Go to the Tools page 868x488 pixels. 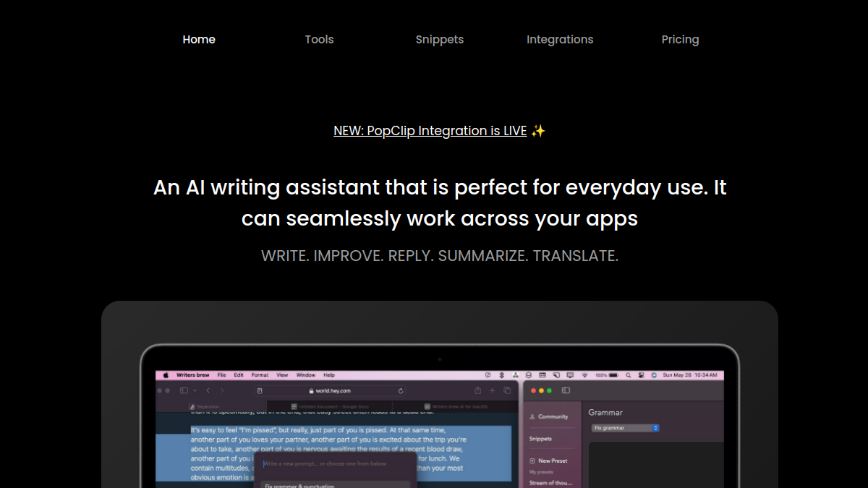(x=319, y=40)
